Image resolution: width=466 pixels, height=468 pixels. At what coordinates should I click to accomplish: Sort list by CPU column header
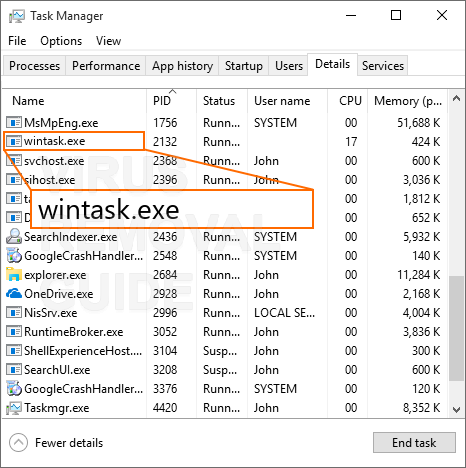point(350,101)
